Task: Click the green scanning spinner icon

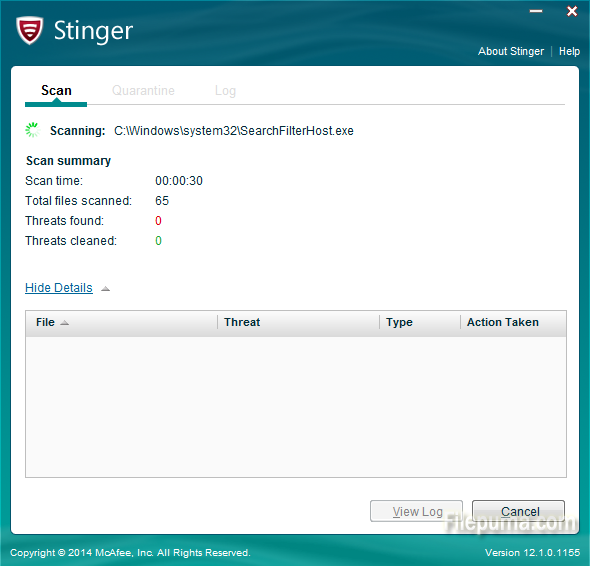Action: (x=32, y=130)
